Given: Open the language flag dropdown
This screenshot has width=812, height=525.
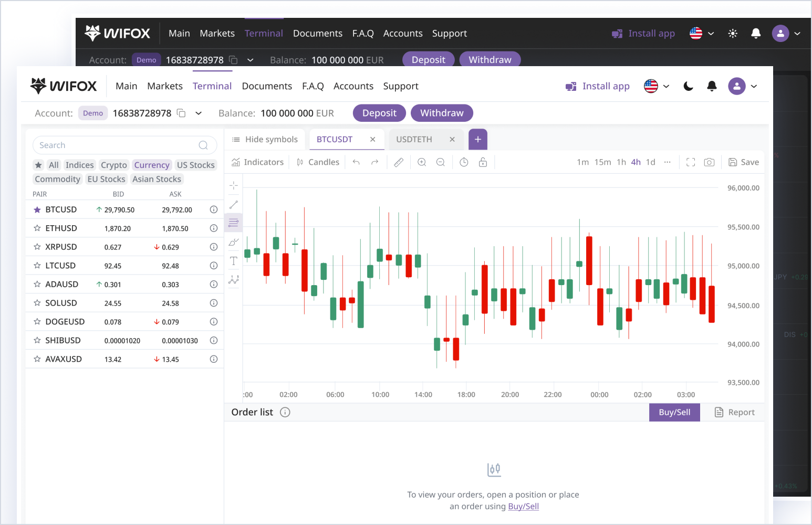Looking at the screenshot, I should pyautogui.click(x=657, y=86).
